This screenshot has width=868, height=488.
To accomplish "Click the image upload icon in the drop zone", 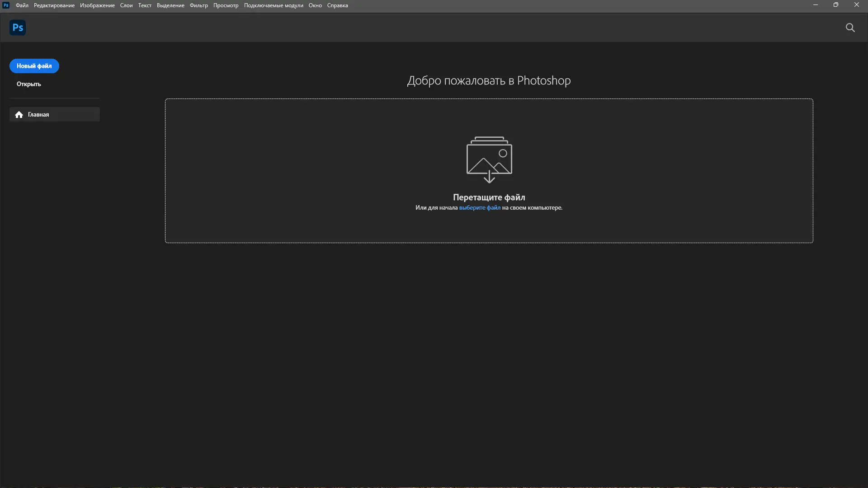I will click(x=489, y=160).
